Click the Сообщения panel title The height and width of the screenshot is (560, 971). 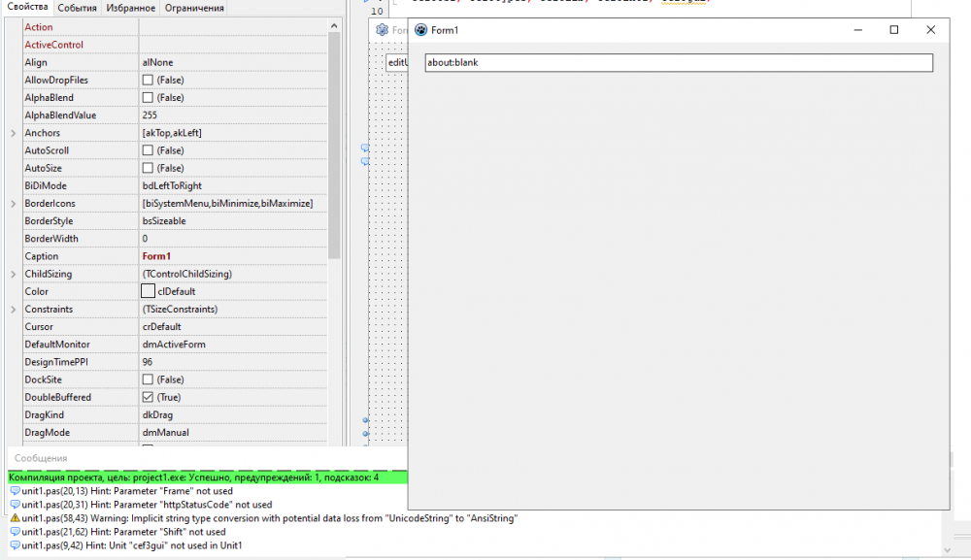pos(41,458)
